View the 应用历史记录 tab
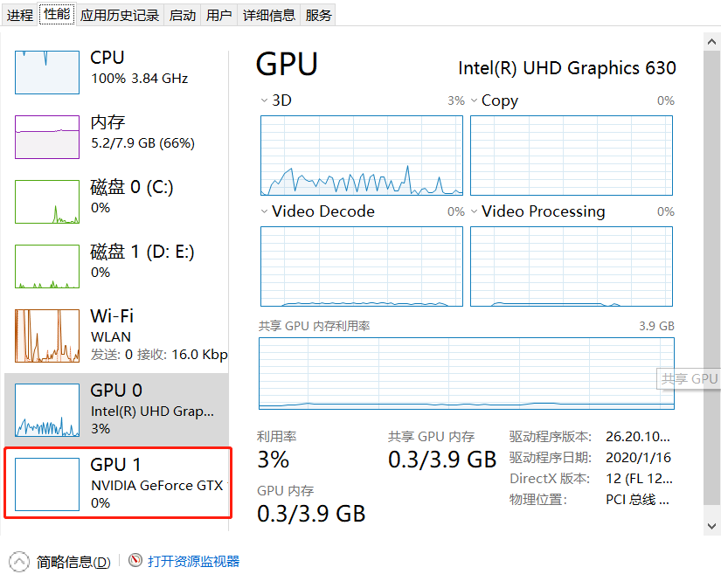Viewport: 721px width, 588px height. pos(120,14)
